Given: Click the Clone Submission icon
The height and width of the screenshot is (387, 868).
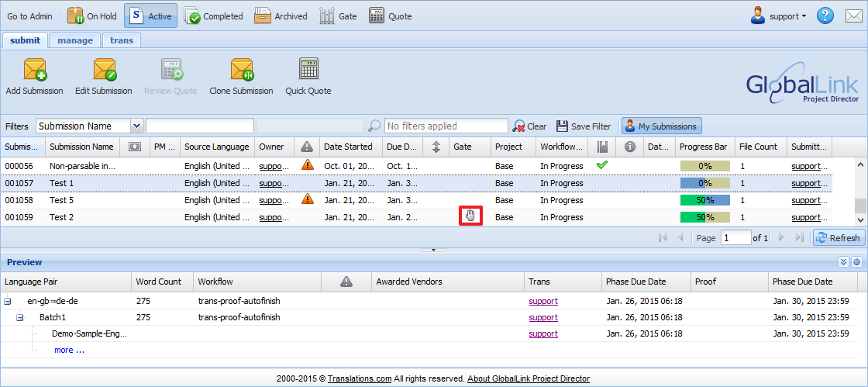Looking at the screenshot, I should (241, 71).
